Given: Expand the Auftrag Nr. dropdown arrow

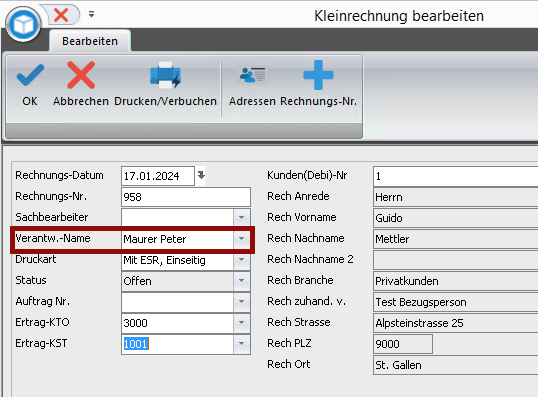Looking at the screenshot, I should (242, 302).
